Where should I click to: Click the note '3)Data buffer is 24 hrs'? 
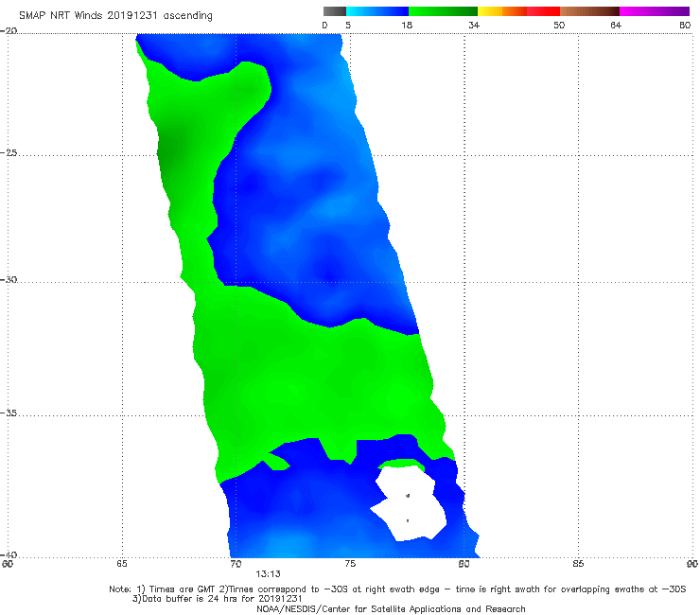coord(218,599)
